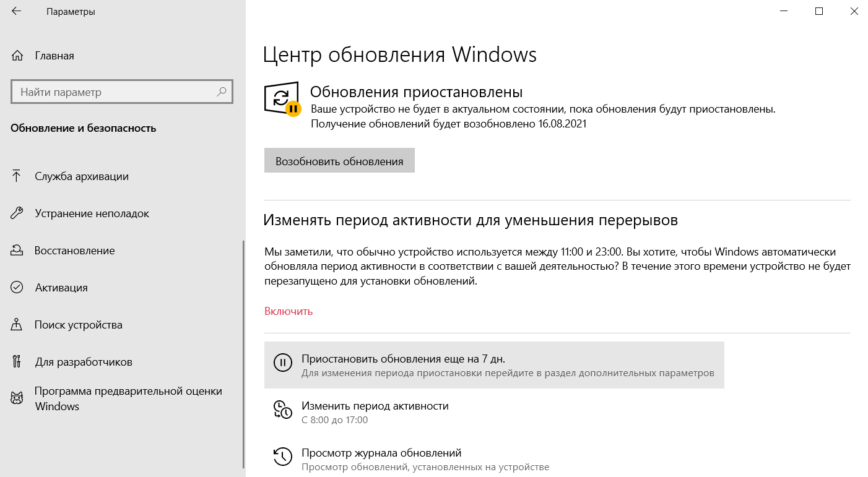Open the Устранение неполадок section
This screenshot has width=868, height=477.
123,213
